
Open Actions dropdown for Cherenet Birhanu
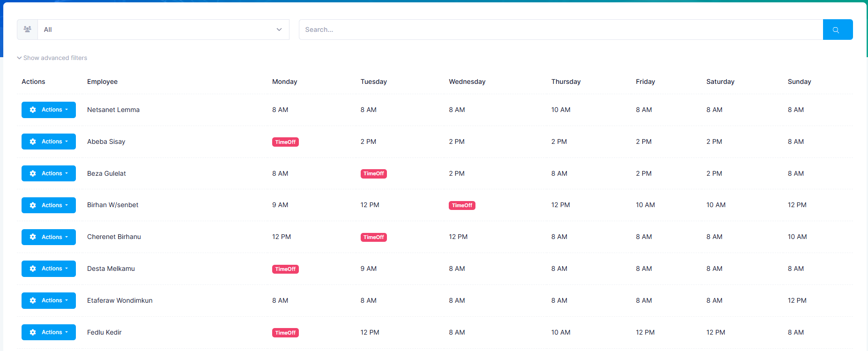click(49, 237)
